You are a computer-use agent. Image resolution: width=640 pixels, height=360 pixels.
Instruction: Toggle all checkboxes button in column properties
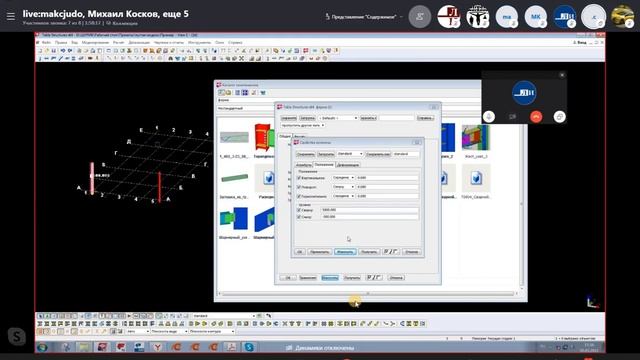[391, 251]
